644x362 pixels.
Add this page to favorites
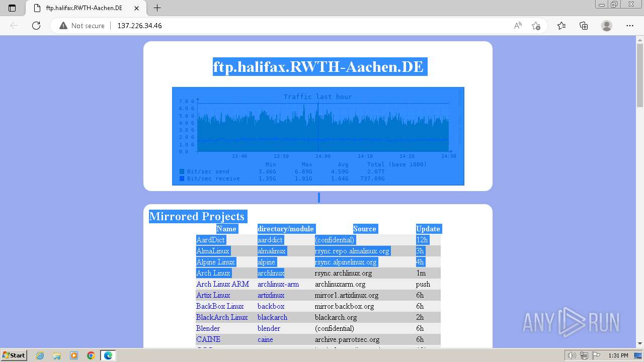[536, 26]
